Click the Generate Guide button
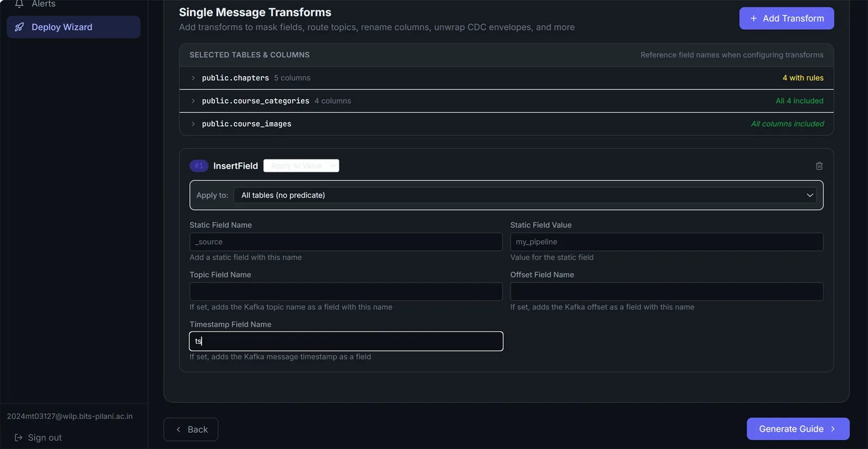This screenshot has height=449, width=868. click(798, 429)
